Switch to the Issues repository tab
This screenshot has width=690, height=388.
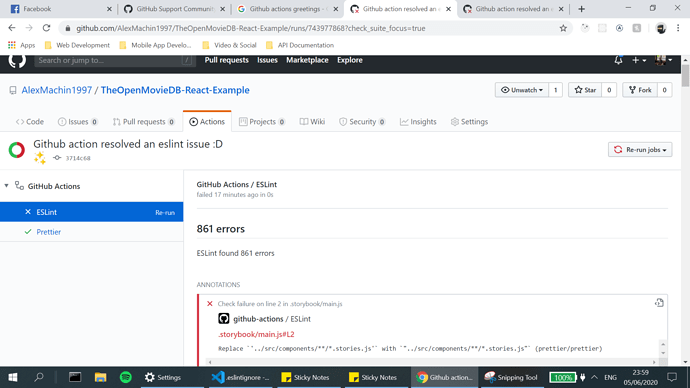(77, 122)
